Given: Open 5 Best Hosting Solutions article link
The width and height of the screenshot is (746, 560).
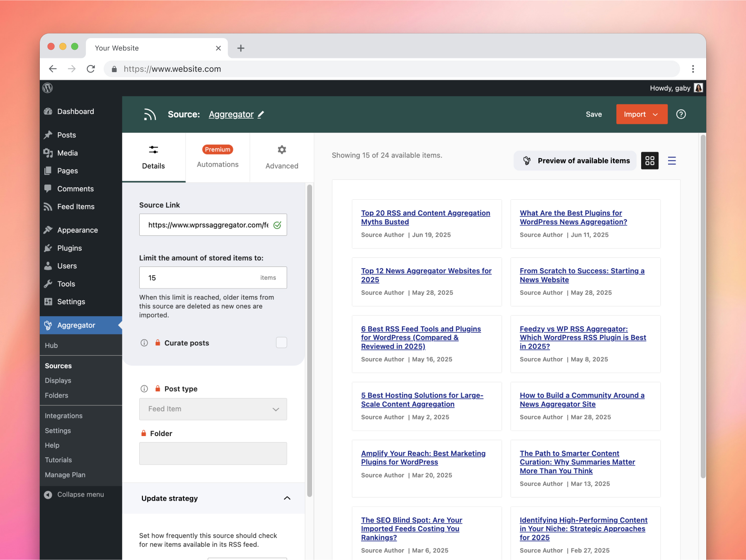Looking at the screenshot, I should point(422,400).
